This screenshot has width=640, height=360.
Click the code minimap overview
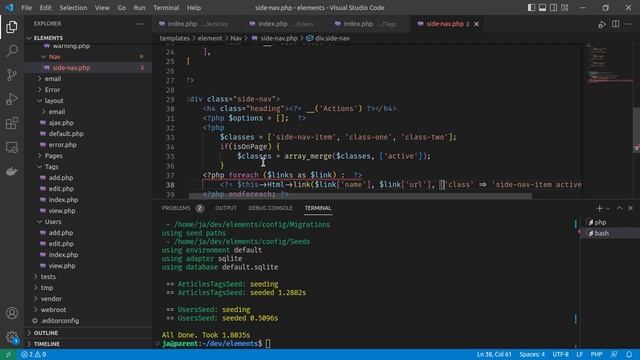coord(609,65)
